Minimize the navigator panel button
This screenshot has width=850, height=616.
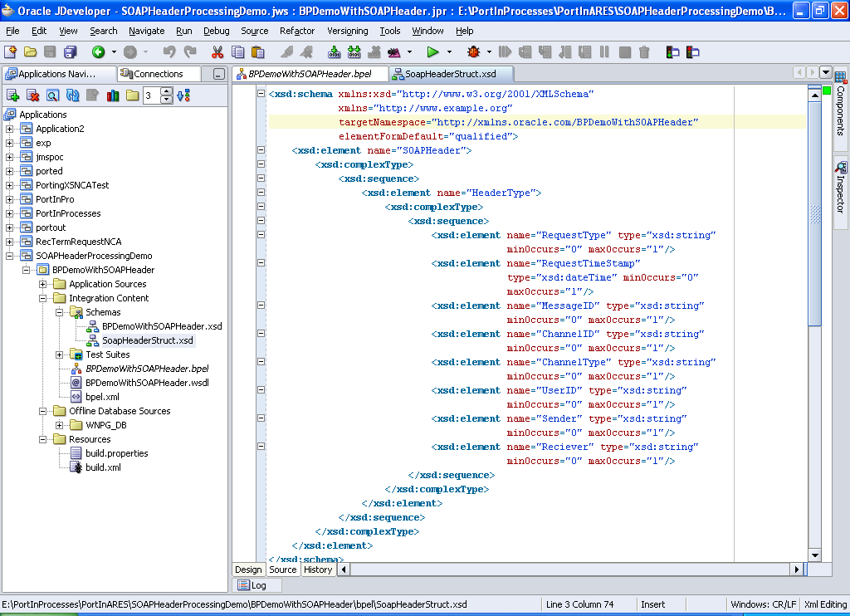(x=218, y=74)
